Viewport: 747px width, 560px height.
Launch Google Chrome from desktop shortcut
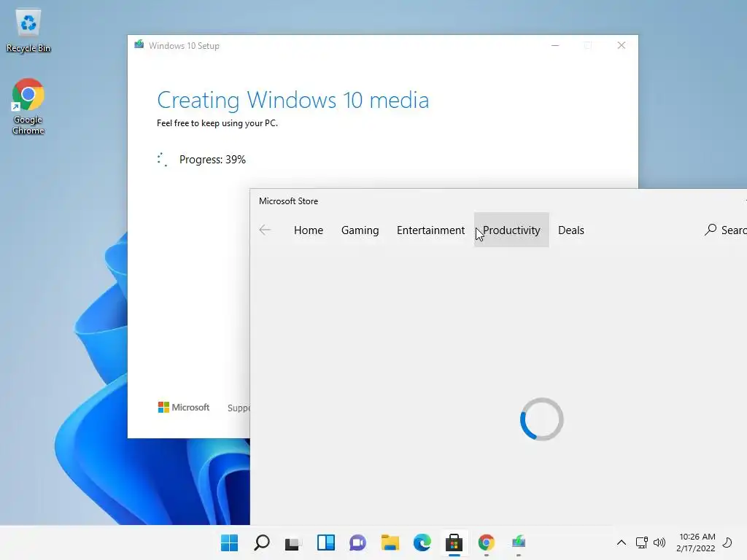click(28, 106)
